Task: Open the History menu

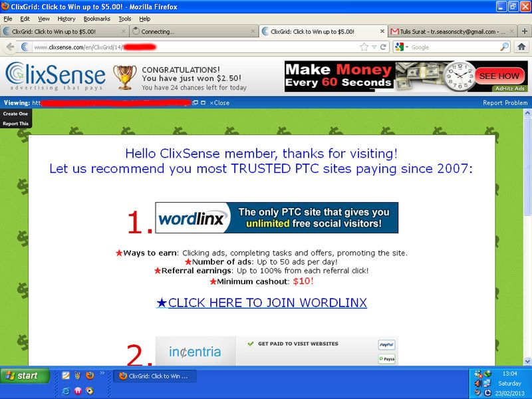Action: click(66, 19)
